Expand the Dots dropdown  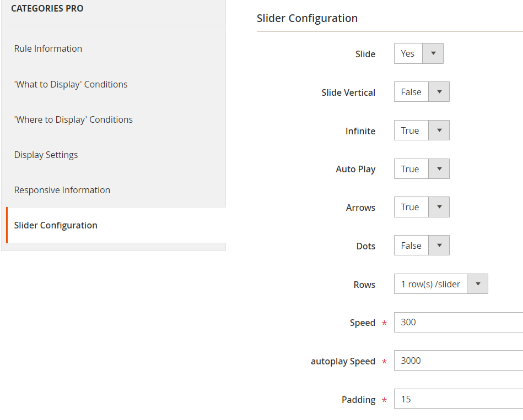tap(422, 246)
